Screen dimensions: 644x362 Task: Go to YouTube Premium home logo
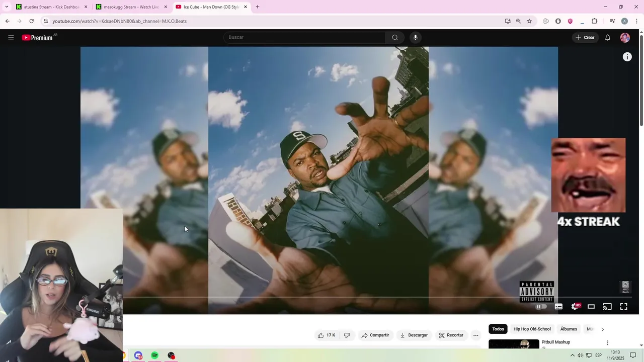[x=37, y=38]
